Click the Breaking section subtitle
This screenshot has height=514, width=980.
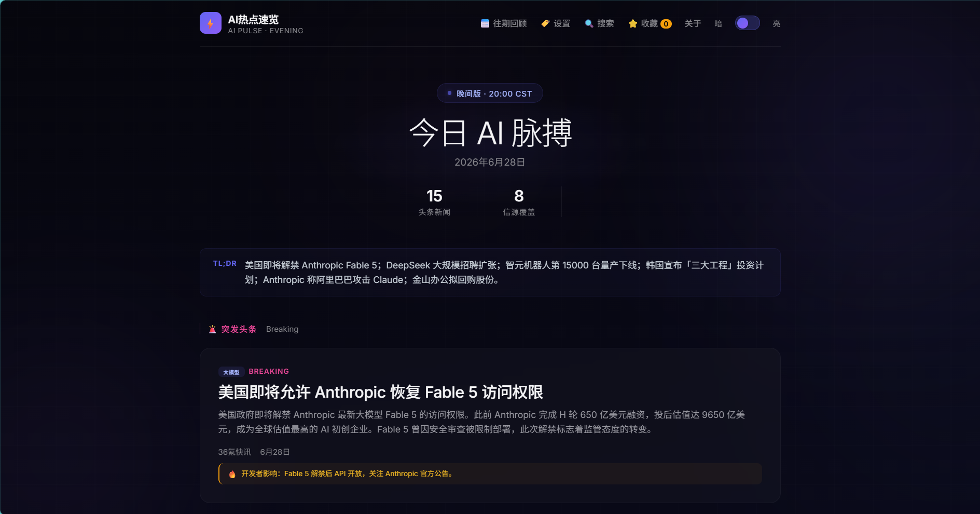pyautogui.click(x=282, y=329)
